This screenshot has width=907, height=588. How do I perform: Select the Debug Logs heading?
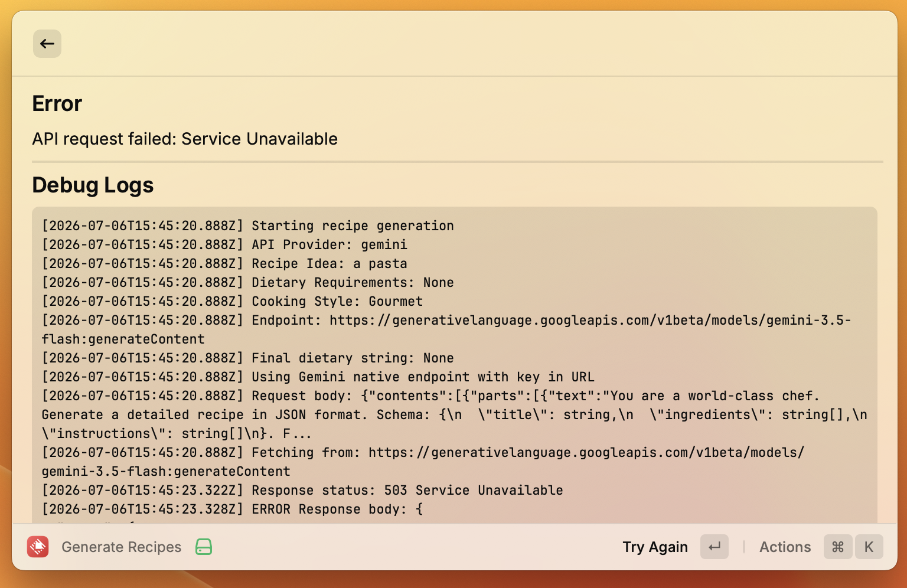93,185
